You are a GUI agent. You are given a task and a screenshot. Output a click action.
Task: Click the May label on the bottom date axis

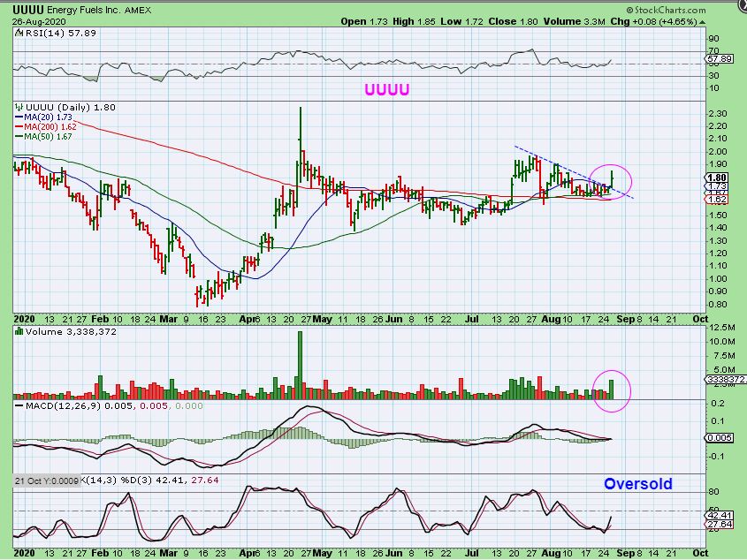pos(322,553)
